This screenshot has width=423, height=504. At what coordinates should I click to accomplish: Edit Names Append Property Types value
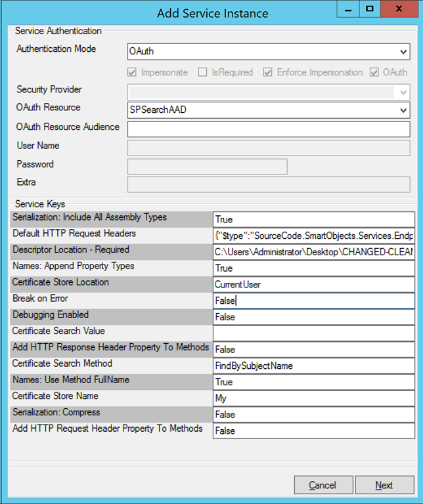pyautogui.click(x=313, y=268)
